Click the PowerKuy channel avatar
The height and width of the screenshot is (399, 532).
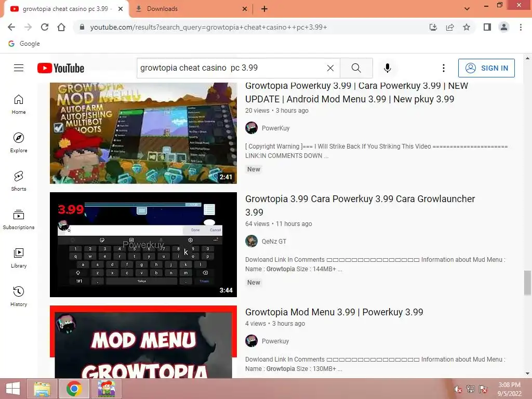251,128
